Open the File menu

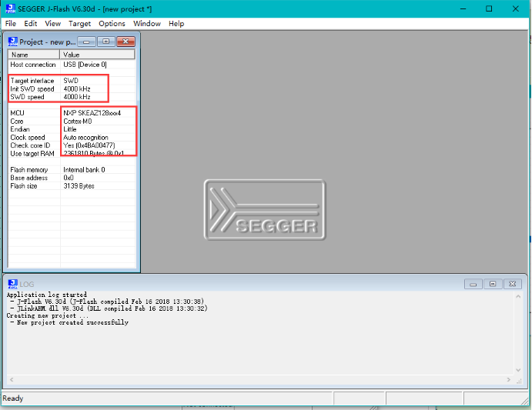tap(11, 23)
